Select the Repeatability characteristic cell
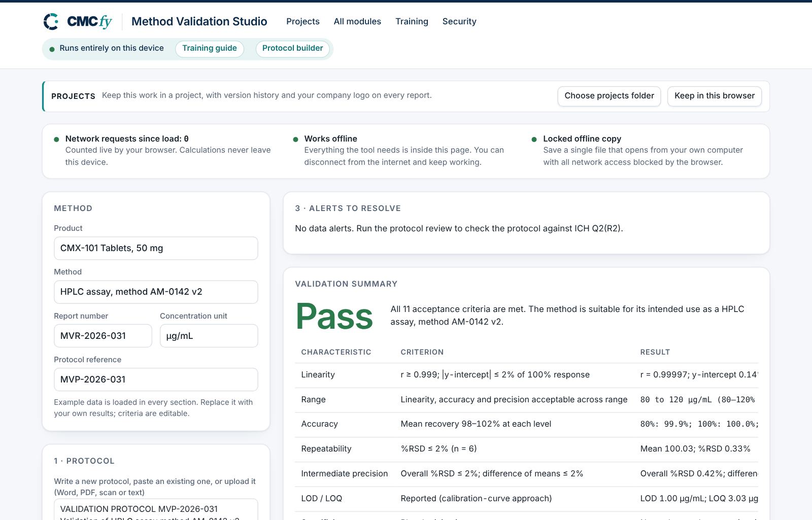This screenshot has height=520, width=812. tap(326, 449)
